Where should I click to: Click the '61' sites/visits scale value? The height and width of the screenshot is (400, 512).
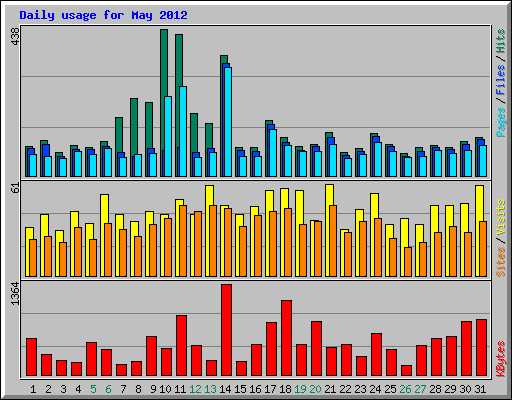pyautogui.click(x=16, y=188)
